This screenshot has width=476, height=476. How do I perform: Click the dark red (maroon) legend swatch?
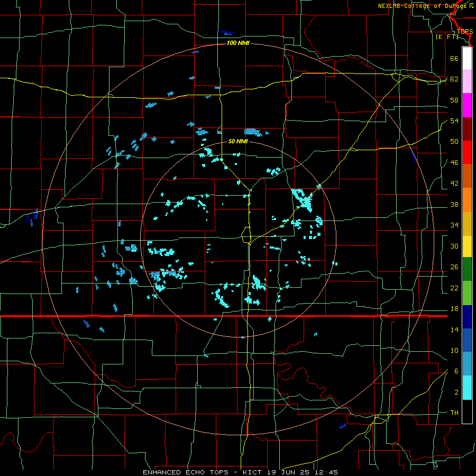tap(467, 129)
